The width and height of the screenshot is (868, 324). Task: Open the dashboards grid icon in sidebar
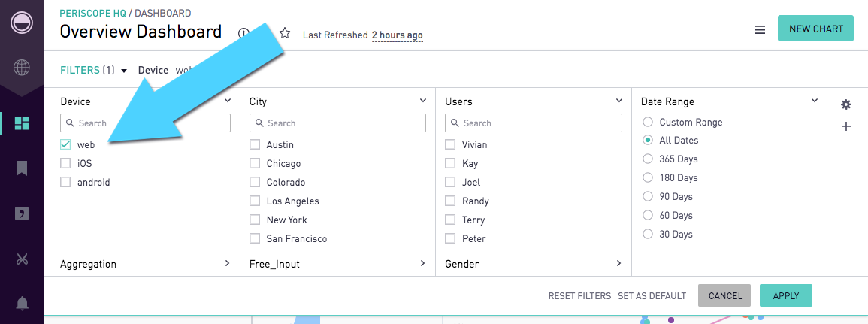22,123
